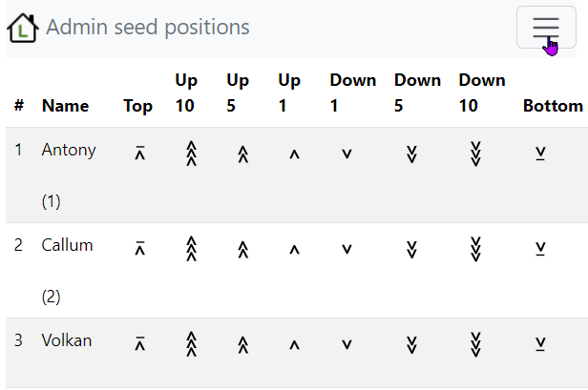Open the Admin seed positions link
Image resolution: width=588 pixels, height=390 pixels.
[x=148, y=28]
